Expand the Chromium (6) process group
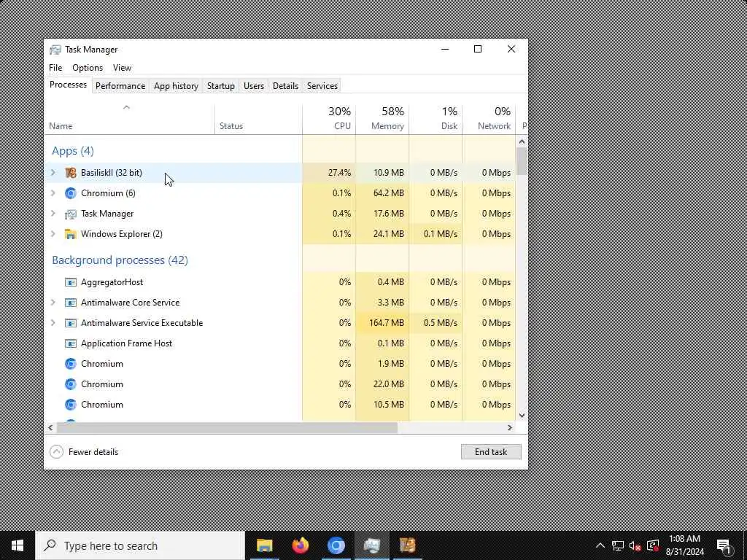Image resolution: width=747 pixels, height=560 pixels. 53,193
